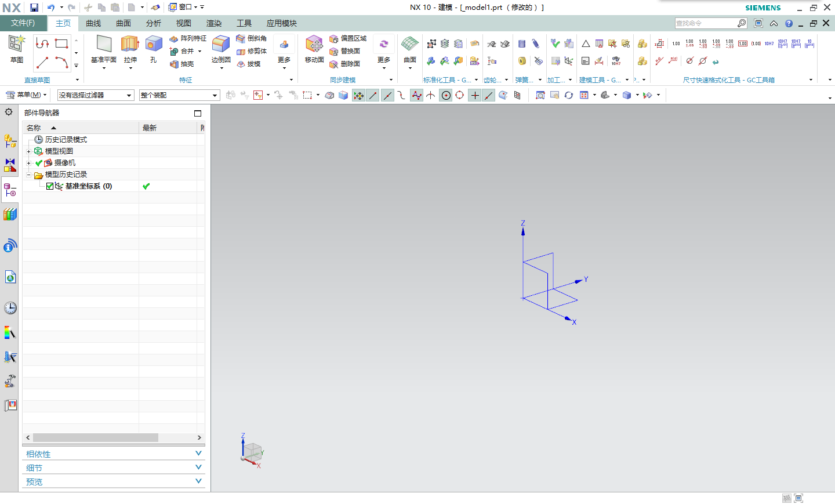835x504 pixels.
Task: Toggle the point-on-curve snap option
Action: click(489, 95)
